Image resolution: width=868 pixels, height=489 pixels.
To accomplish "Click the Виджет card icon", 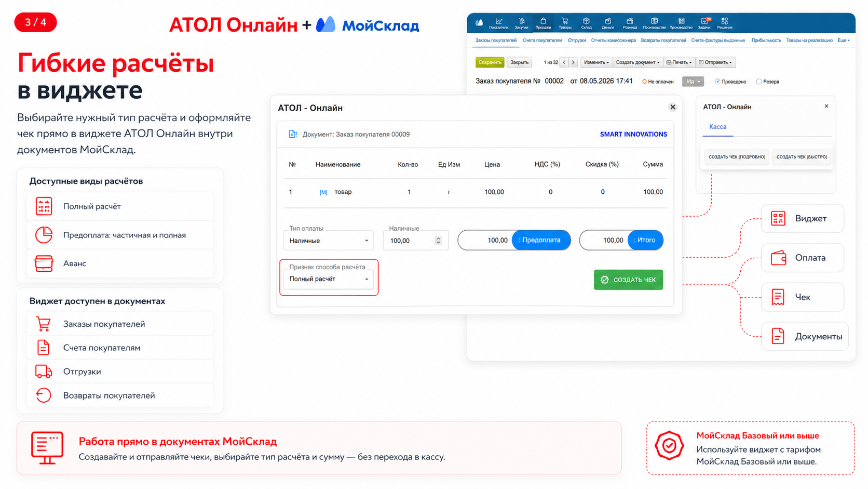I will point(778,218).
